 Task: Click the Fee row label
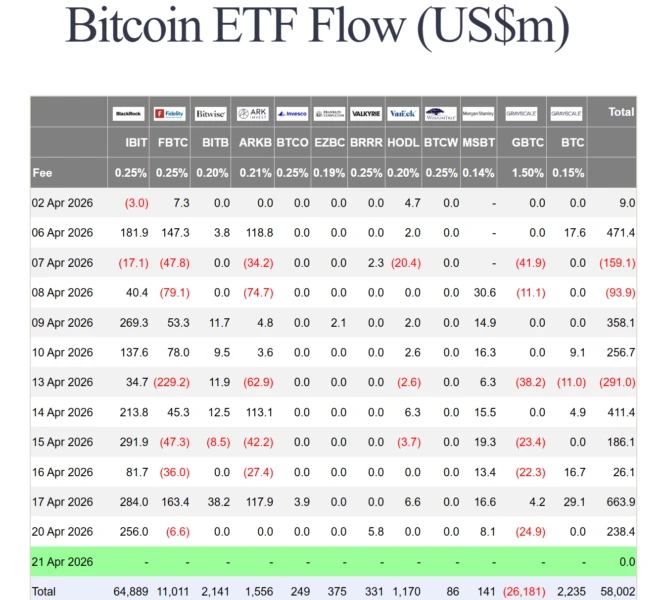(42, 173)
